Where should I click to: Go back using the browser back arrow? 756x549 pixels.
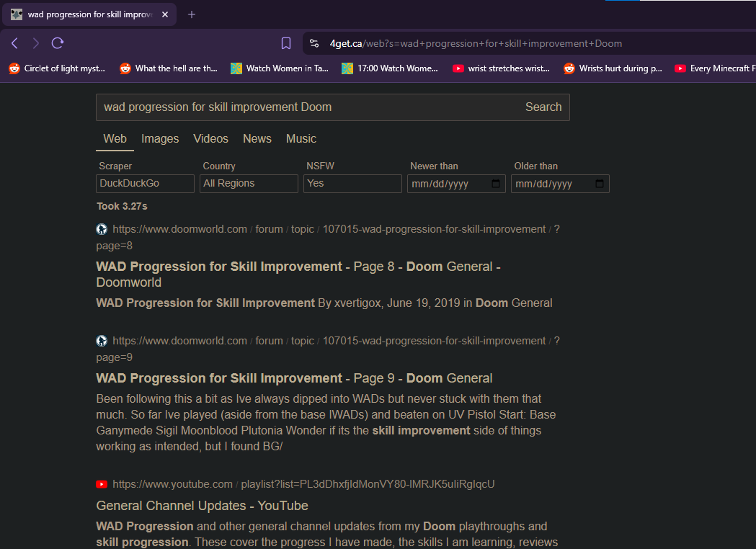[x=14, y=43]
